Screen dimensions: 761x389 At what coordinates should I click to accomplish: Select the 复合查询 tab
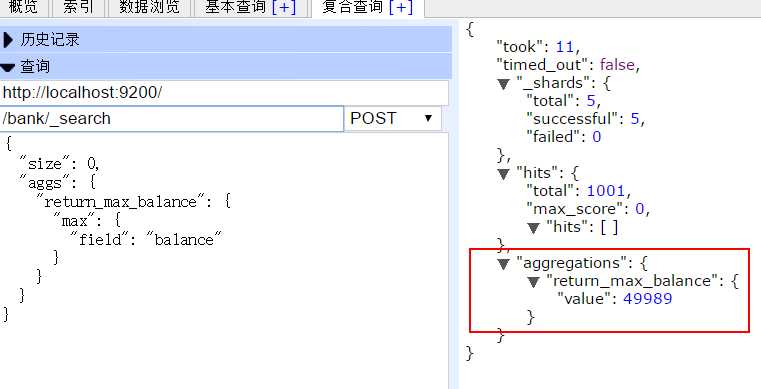pyautogui.click(x=352, y=7)
